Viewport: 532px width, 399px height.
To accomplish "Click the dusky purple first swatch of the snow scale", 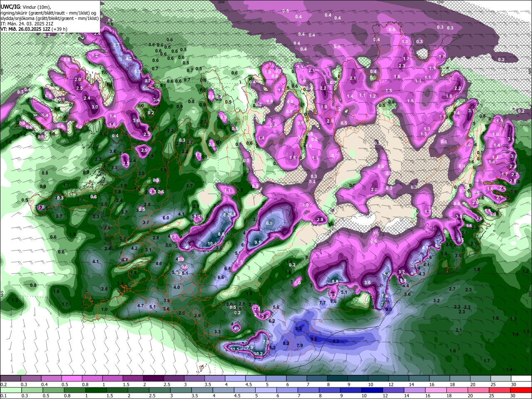I will (10, 378).
